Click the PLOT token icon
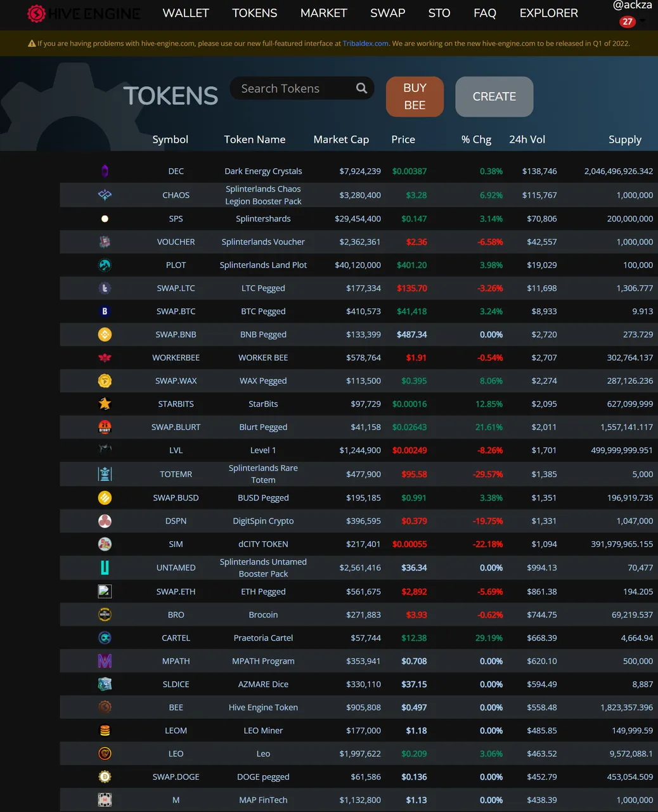 [x=105, y=265]
